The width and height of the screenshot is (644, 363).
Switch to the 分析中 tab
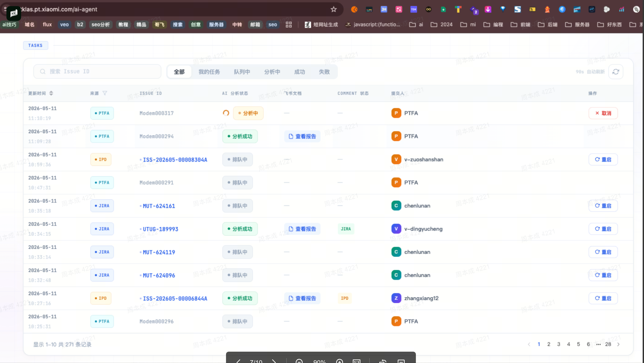272,72
